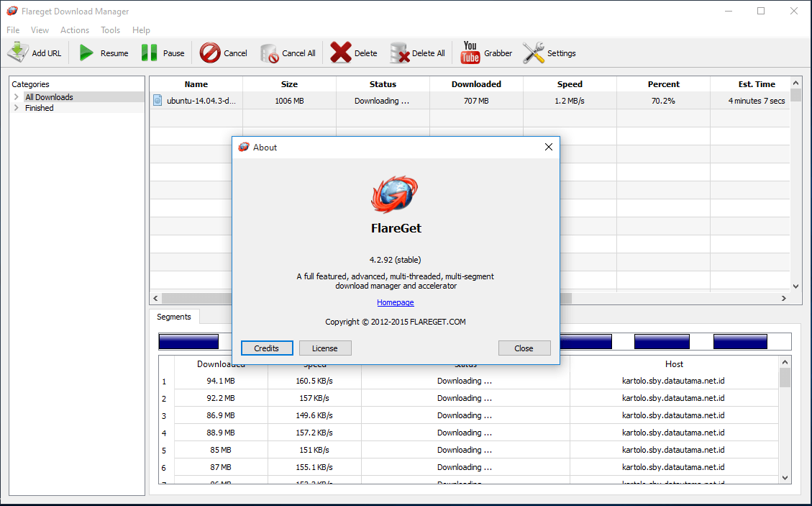Sort downloads by Name column header
812x506 pixels.
click(x=196, y=84)
